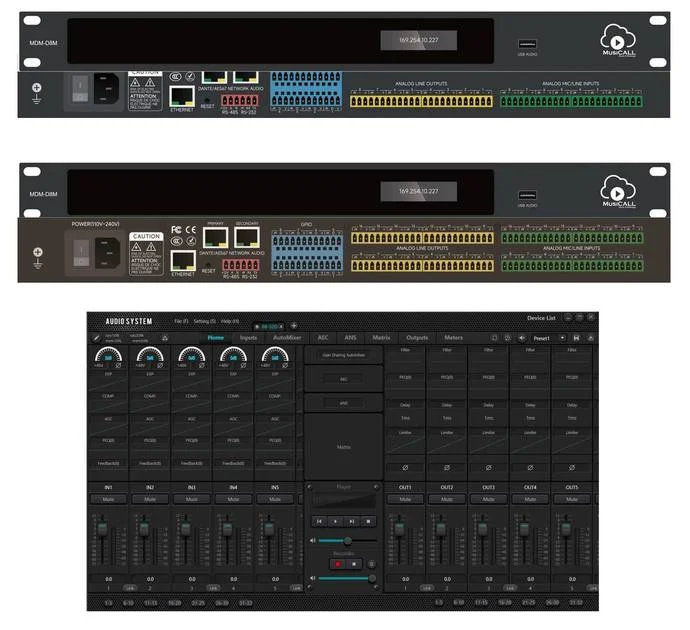Open the Preset1 dropdown arrow

[562, 338]
